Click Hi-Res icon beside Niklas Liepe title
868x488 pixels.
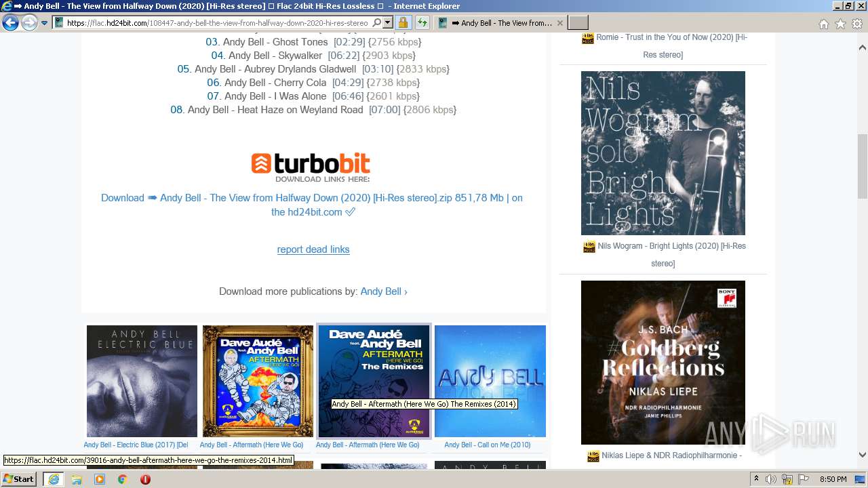coord(593,456)
